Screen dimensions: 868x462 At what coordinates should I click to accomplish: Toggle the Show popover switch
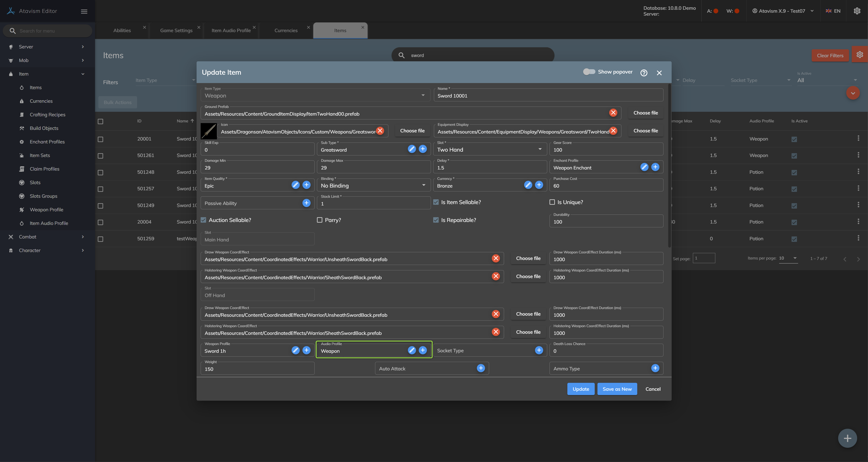tap(589, 72)
